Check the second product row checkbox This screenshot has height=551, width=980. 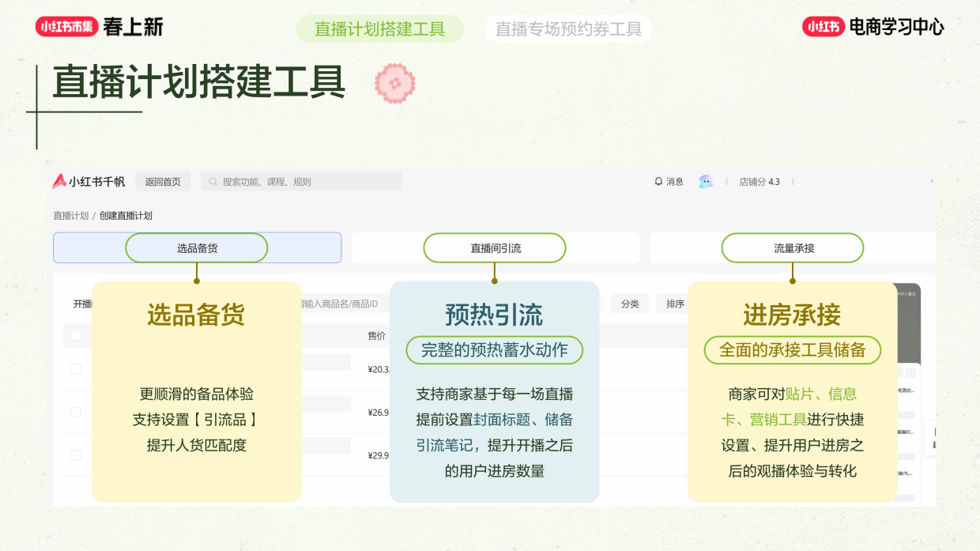coord(76,412)
